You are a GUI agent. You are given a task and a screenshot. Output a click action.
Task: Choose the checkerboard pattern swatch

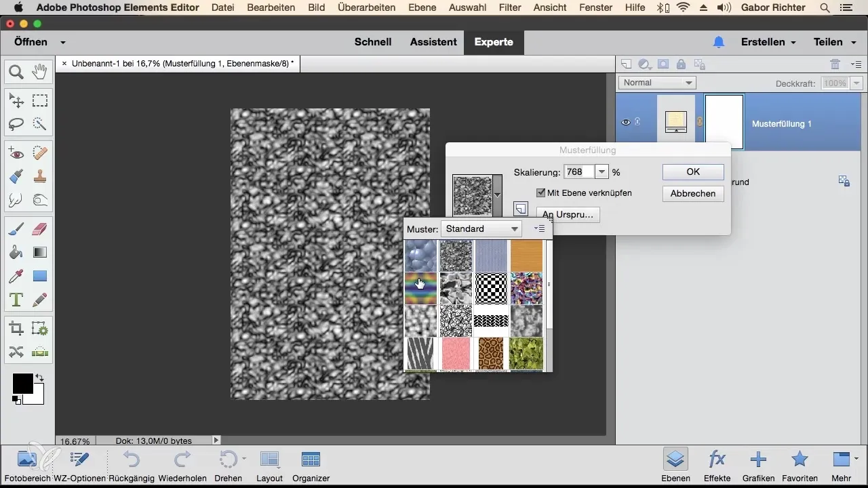click(492, 288)
